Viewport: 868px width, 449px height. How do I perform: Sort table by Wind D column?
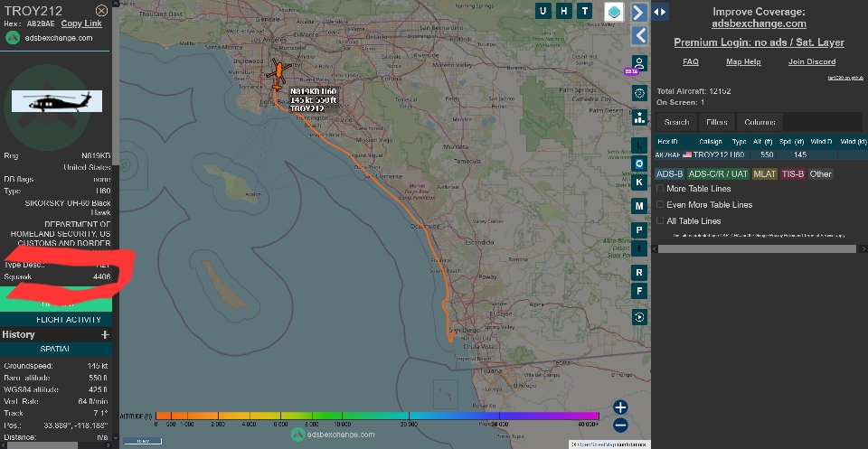click(x=821, y=142)
